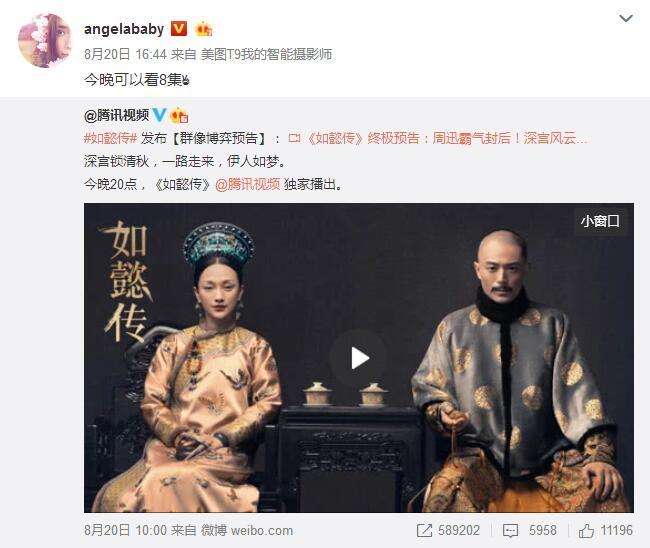Screen dimensions: 650x548
Task: Open the 8月20日 16:44 post timestamp
Action: coord(125,54)
